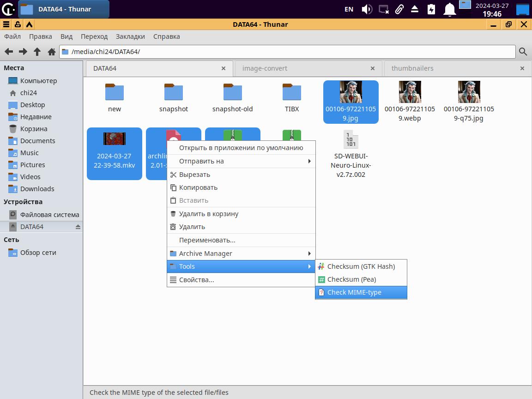
Task: Click the up-chevron icon in the Thunar title bar
Action: [30, 24]
